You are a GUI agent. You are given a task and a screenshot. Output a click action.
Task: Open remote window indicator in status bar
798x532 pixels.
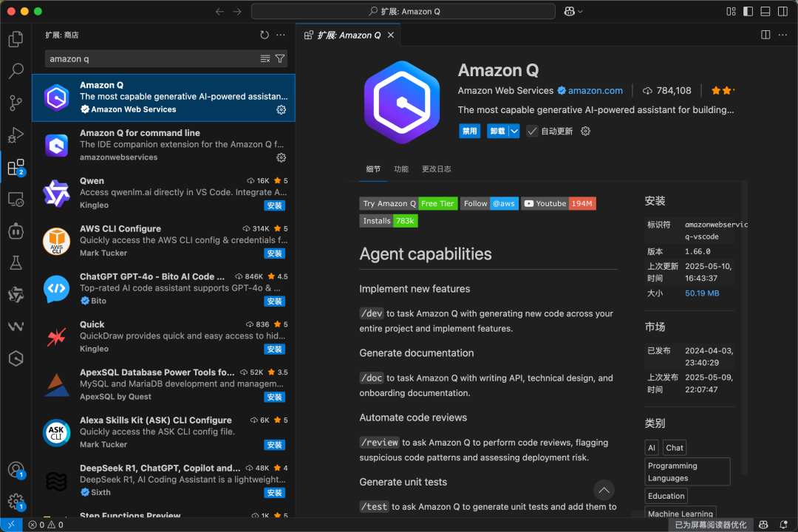[x=11, y=525]
